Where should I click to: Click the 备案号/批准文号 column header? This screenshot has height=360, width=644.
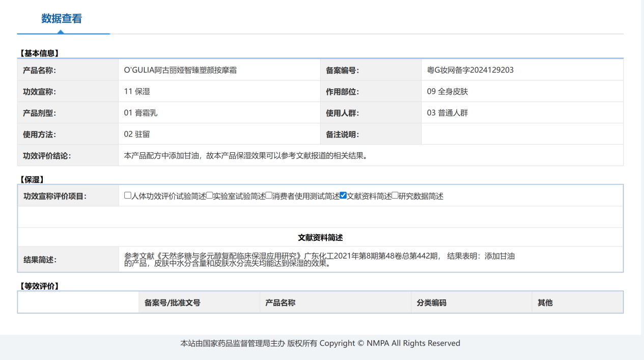point(173,302)
